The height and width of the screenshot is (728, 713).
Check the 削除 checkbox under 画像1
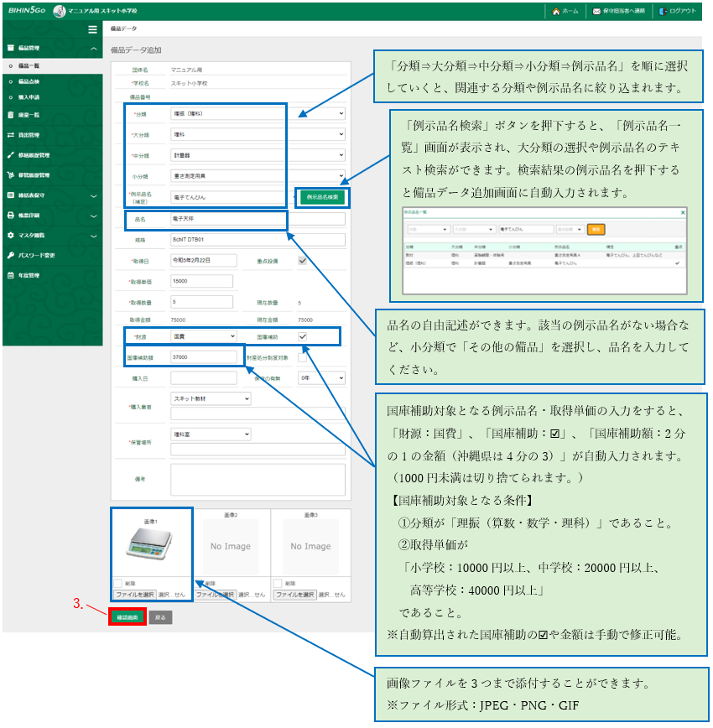point(117,583)
